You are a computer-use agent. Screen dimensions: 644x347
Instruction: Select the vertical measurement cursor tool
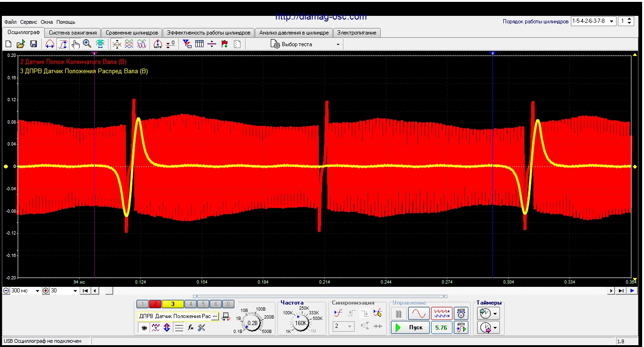pyautogui.click(x=63, y=44)
